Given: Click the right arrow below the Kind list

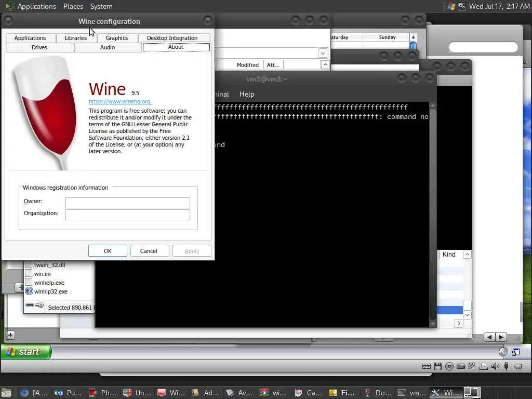Looking at the screenshot, I should pos(459,323).
